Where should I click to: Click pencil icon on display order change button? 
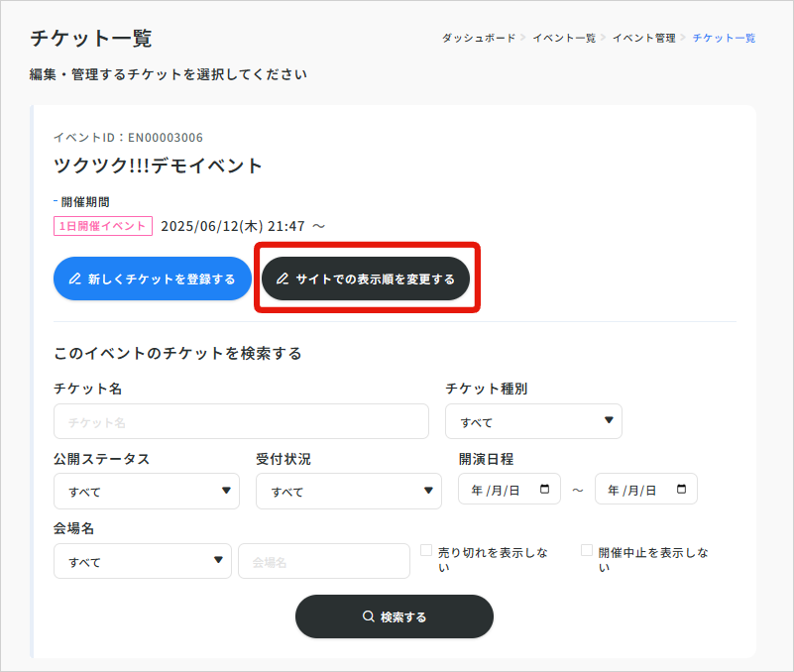click(x=283, y=280)
